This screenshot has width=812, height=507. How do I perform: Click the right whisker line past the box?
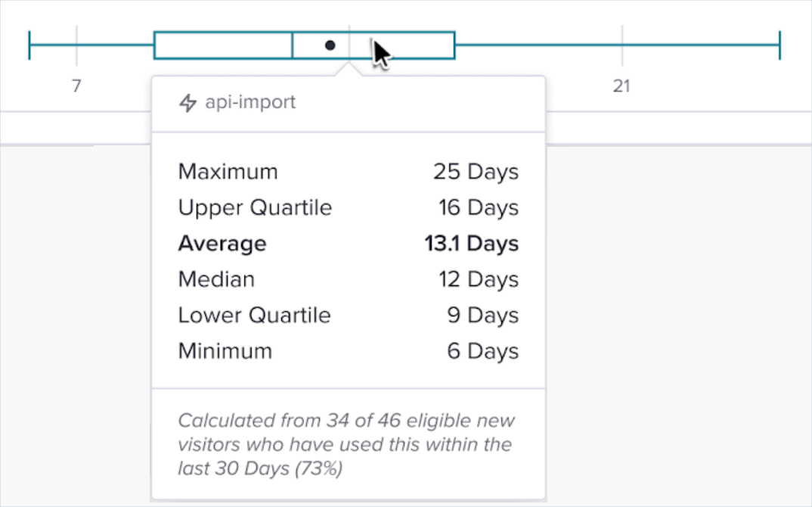click(616, 45)
